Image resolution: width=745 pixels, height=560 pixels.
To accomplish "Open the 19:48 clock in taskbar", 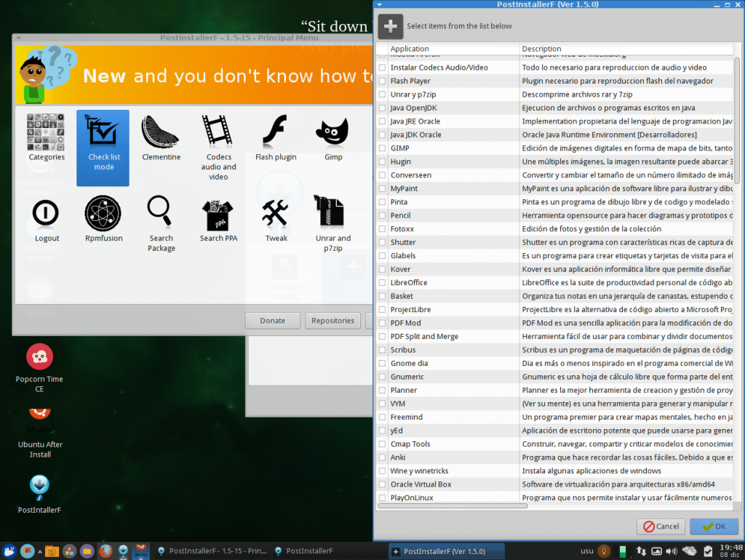I will tap(730, 551).
